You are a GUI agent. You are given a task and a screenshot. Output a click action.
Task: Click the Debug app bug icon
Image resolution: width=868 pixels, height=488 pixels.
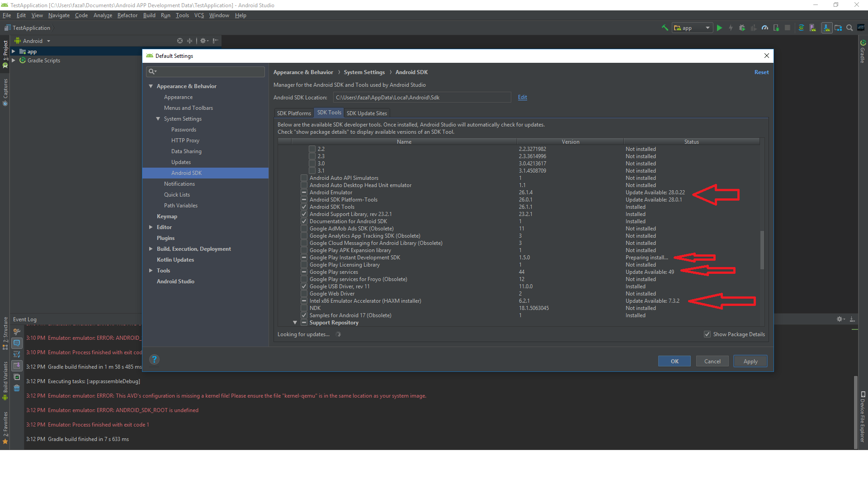tap(742, 28)
